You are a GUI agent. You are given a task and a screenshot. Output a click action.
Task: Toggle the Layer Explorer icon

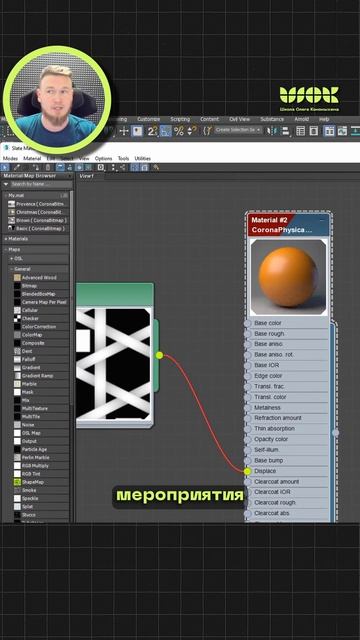click(x=313, y=131)
